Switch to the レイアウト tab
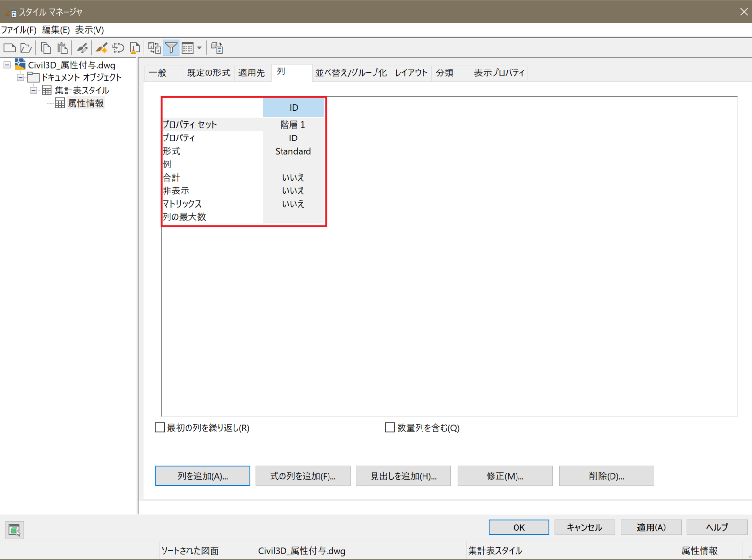Image resolution: width=752 pixels, height=560 pixels. 410,72
